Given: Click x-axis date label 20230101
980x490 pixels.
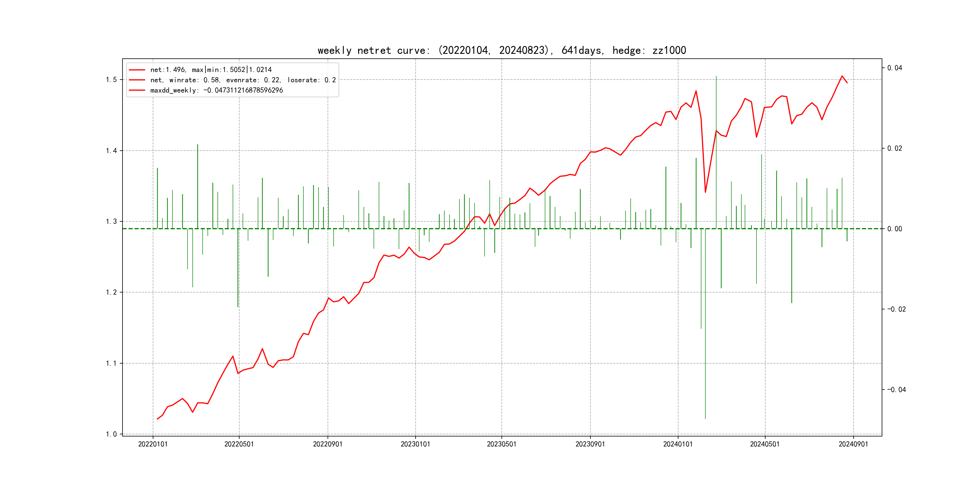Looking at the screenshot, I should (415, 444).
